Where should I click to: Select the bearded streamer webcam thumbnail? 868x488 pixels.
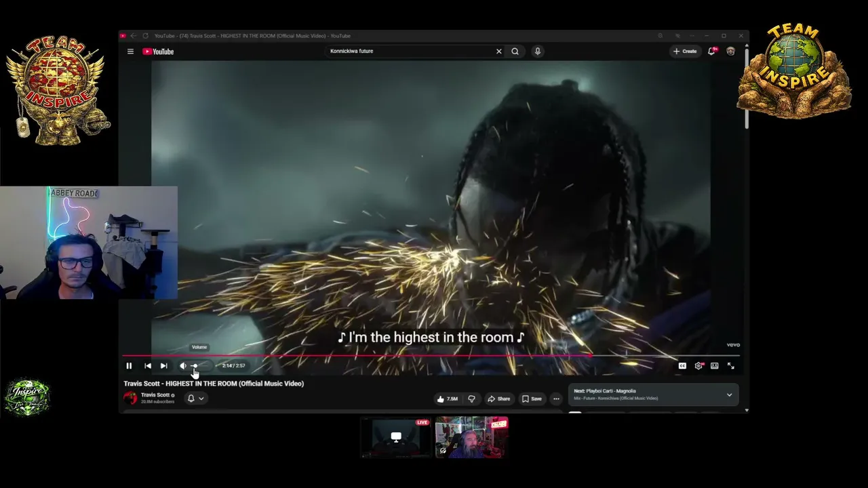(x=471, y=438)
